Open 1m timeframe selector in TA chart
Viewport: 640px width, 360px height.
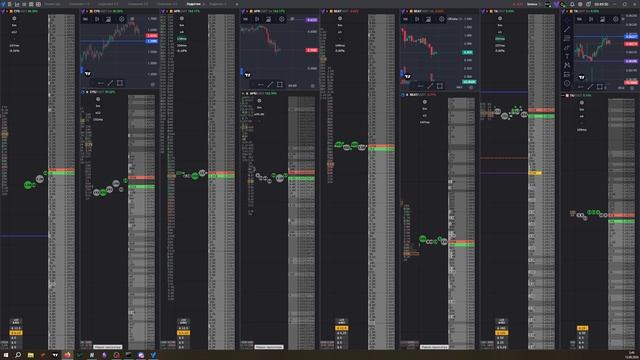[579, 19]
